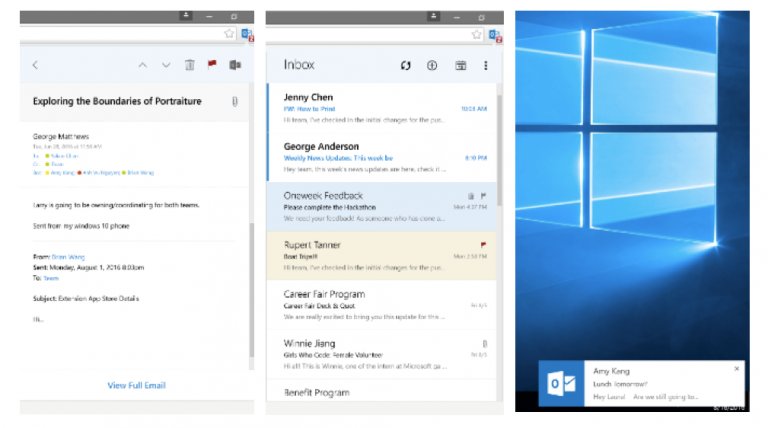Bookmark page with star in left window
This screenshot has height=428, width=768.
(229, 34)
